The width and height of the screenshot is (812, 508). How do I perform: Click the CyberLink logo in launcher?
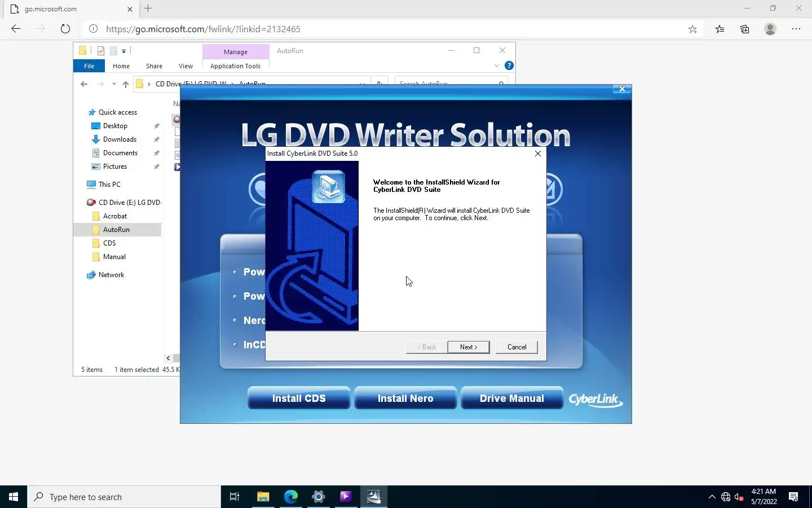tap(595, 400)
